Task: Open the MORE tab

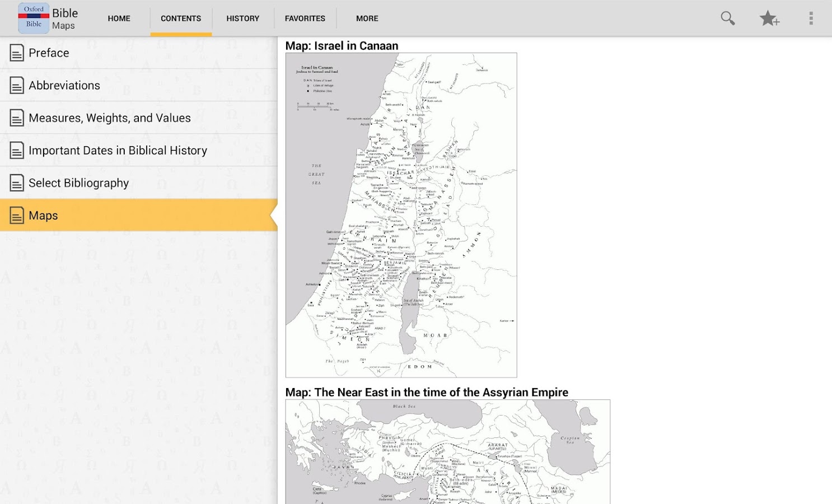Action: point(367,18)
